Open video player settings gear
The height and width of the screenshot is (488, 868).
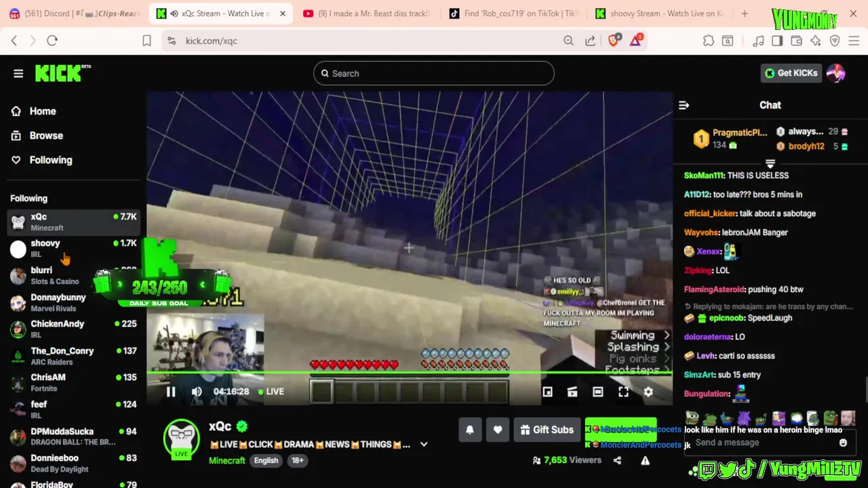coord(648,392)
